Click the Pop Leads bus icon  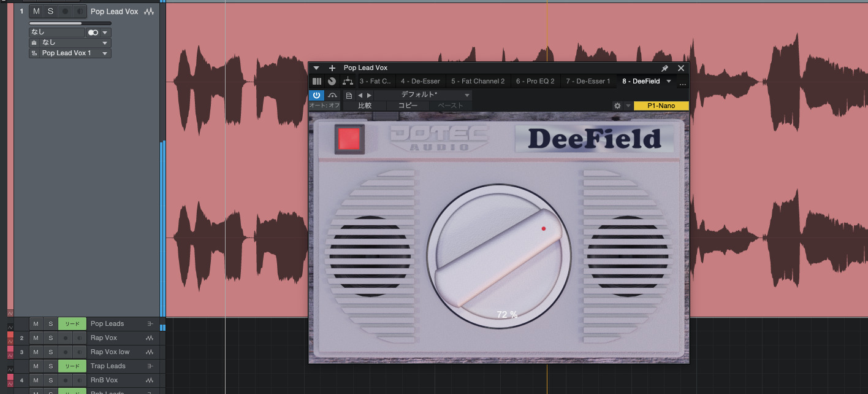150,324
